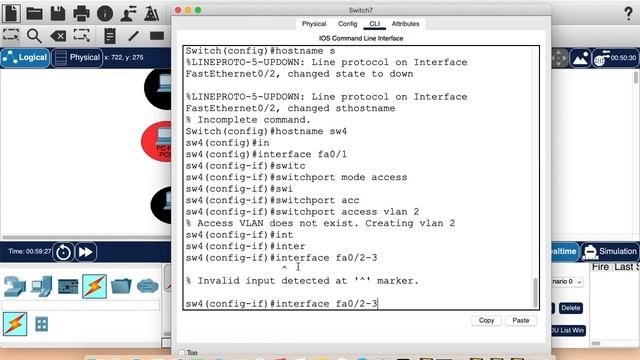Select the Network Devices category icon
This screenshot has height=360, width=640.
[x=15, y=287]
